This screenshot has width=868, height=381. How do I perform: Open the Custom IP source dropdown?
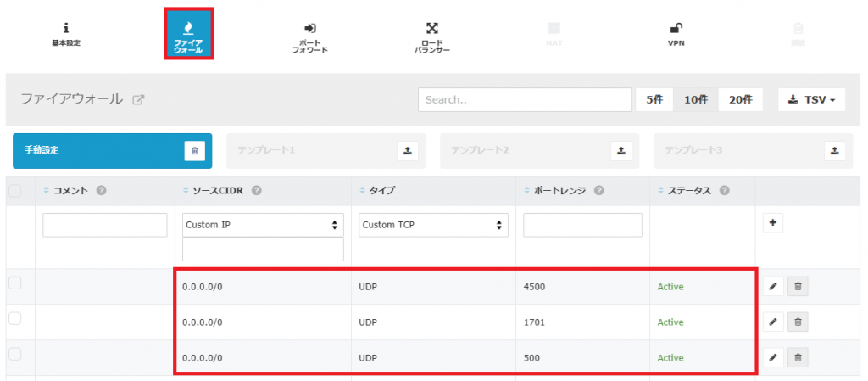click(x=263, y=225)
